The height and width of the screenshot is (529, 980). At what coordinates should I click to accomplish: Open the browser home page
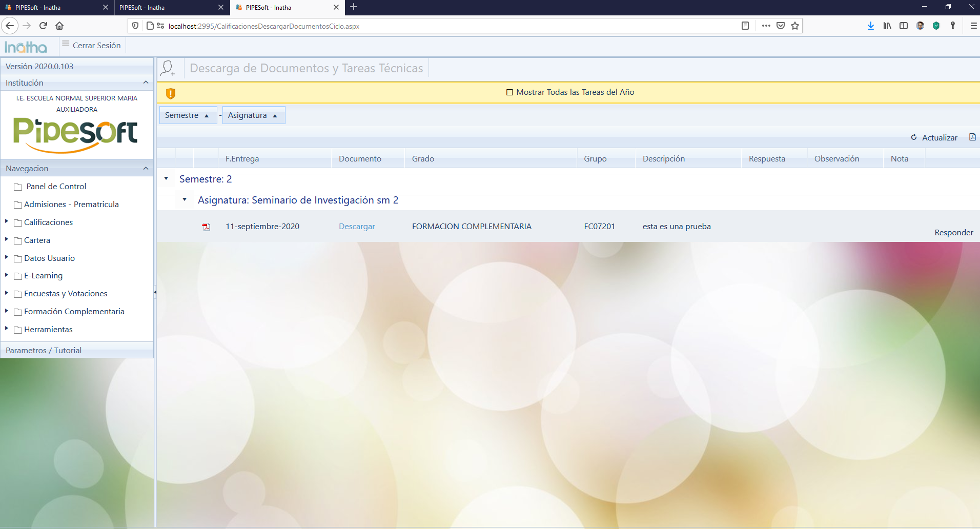pos(59,26)
